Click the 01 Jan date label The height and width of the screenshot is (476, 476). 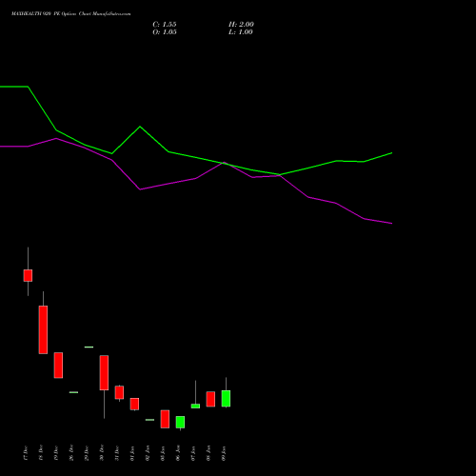pyautogui.click(x=132, y=453)
